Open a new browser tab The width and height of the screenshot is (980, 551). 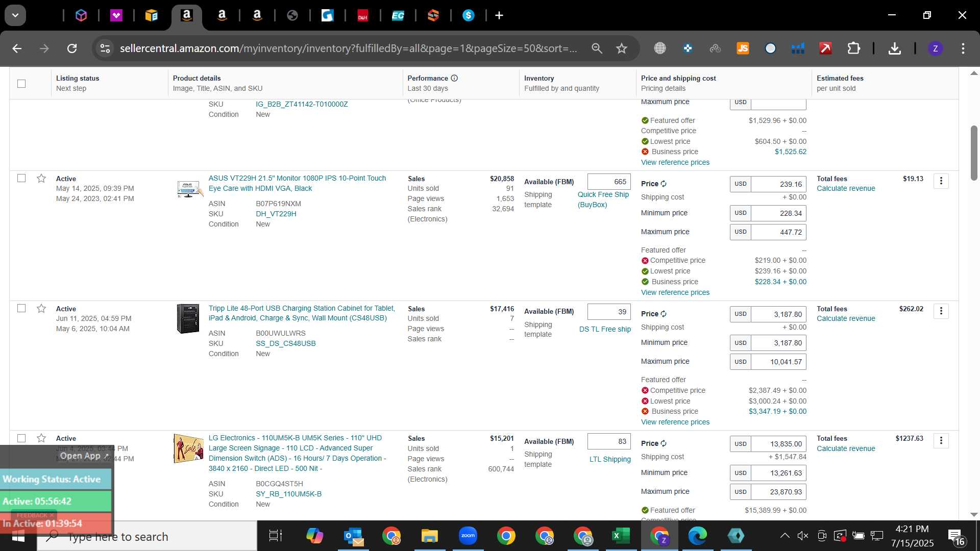coord(499,15)
